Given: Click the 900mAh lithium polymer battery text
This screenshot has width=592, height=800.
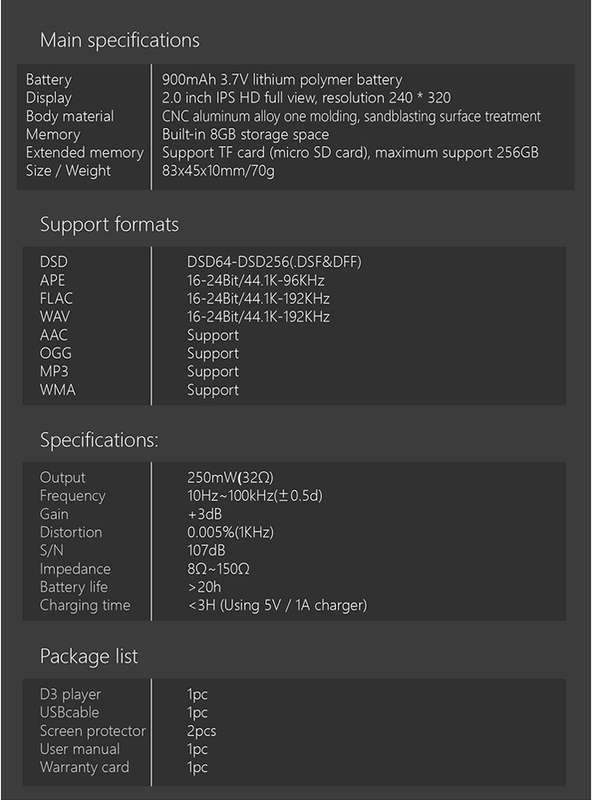Looking at the screenshot, I should click(x=282, y=80).
